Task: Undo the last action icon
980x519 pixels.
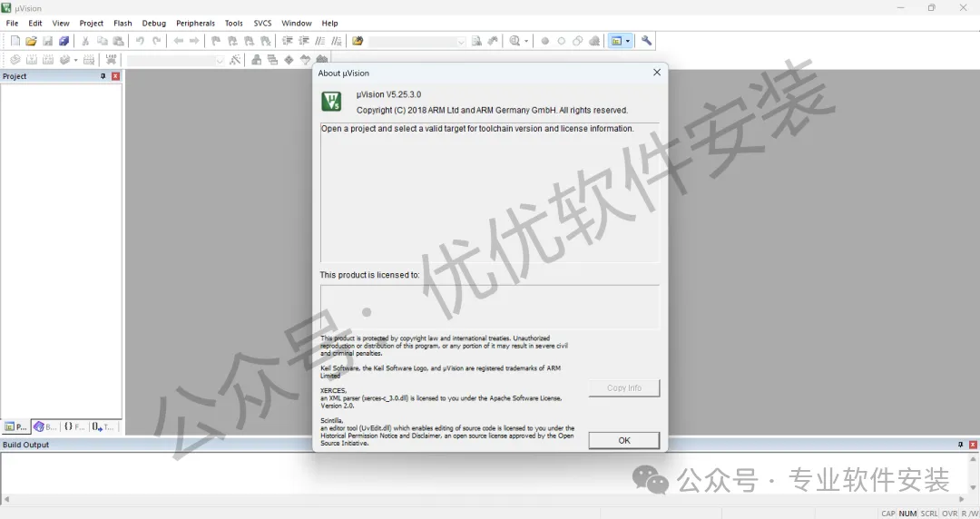Action: [x=140, y=41]
